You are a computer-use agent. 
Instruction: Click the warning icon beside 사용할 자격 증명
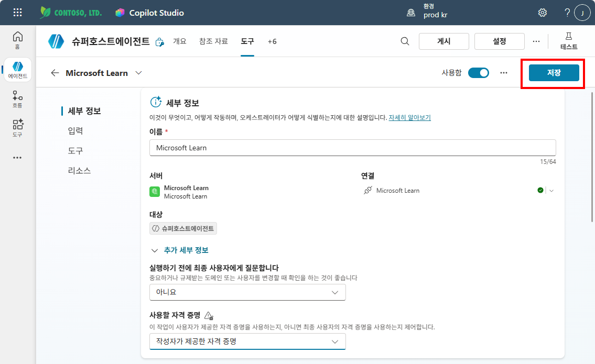[209, 315]
